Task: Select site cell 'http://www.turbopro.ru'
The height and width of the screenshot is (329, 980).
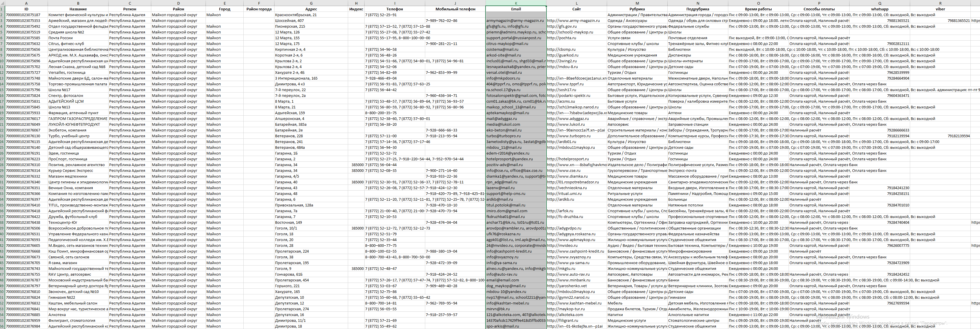Action: pyautogui.click(x=576, y=136)
